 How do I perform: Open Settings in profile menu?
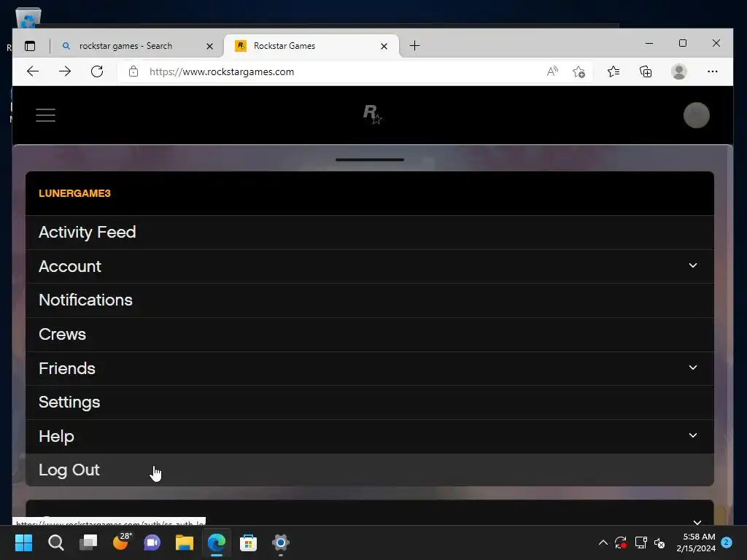coord(370,402)
